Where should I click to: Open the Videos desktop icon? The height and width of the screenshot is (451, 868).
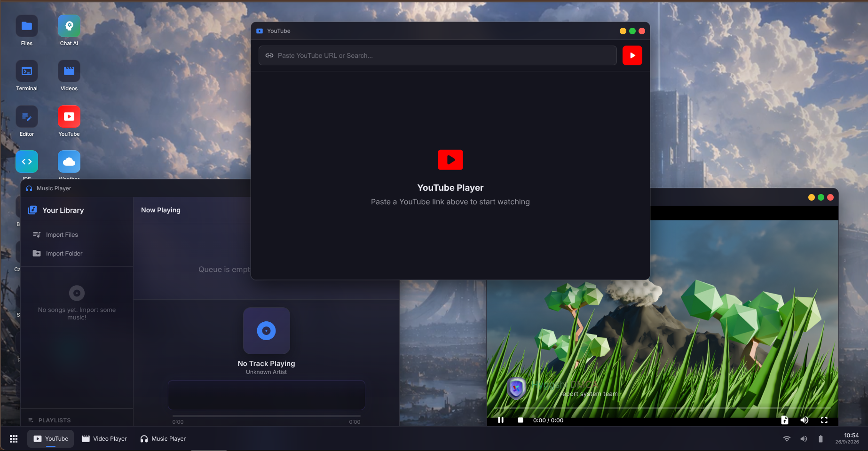coord(69,71)
